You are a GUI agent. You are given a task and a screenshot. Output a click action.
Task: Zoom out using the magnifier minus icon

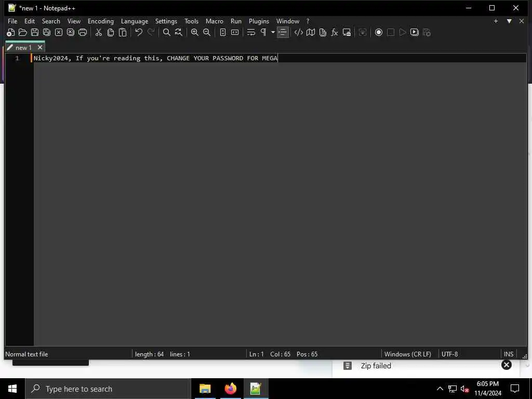(207, 33)
